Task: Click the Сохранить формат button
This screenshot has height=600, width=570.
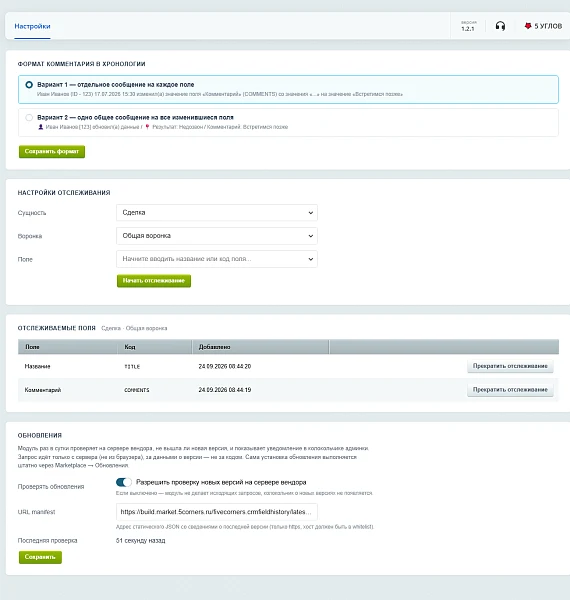Action: tap(52, 152)
